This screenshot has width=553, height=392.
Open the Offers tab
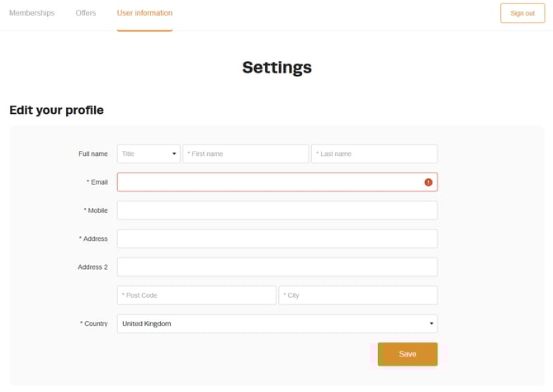(x=86, y=13)
